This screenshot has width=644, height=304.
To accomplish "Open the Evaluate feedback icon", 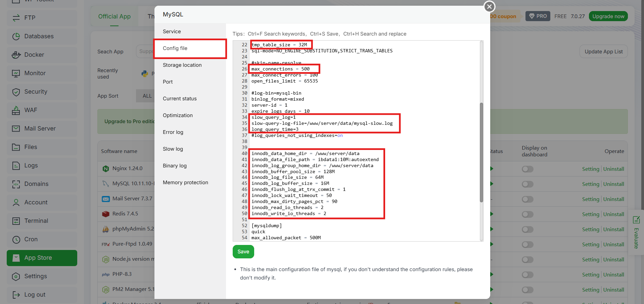I will [x=636, y=220].
